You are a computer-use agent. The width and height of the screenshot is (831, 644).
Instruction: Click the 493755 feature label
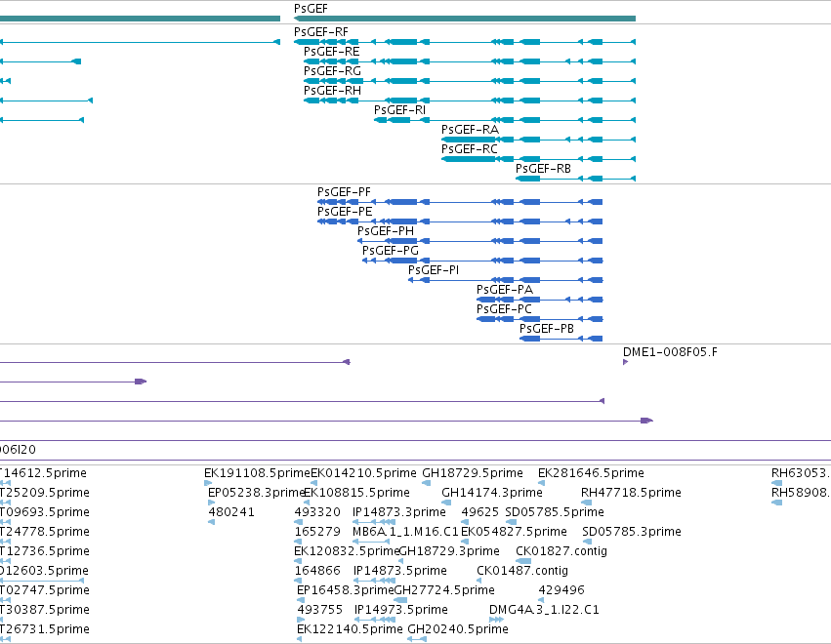click(320, 610)
